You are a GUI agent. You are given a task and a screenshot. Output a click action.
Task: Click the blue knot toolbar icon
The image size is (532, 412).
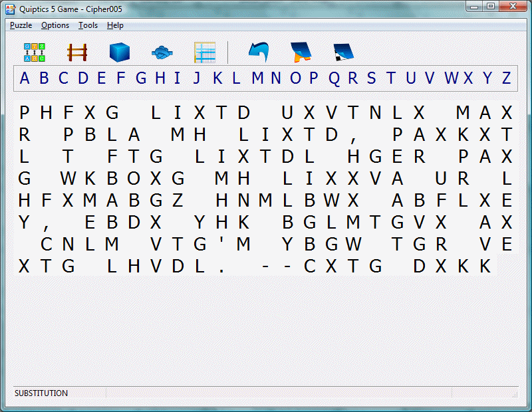[x=162, y=52]
